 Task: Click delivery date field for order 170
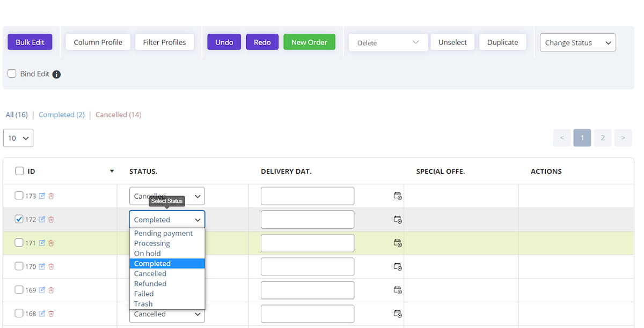point(308,267)
